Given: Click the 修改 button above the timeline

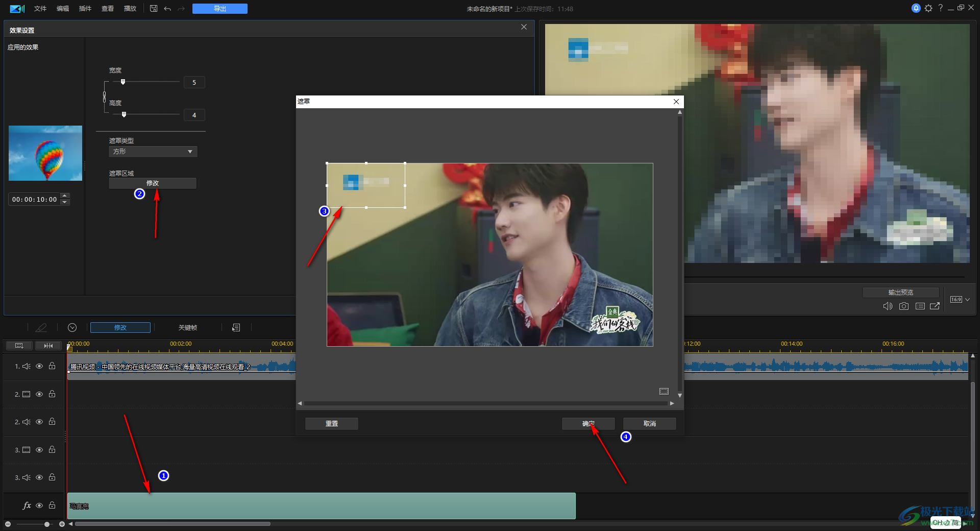Looking at the screenshot, I should (120, 328).
